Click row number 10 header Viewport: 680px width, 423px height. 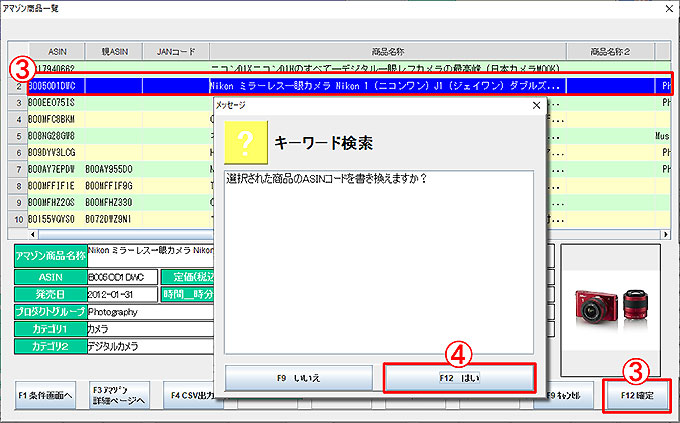tap(18, 219)
